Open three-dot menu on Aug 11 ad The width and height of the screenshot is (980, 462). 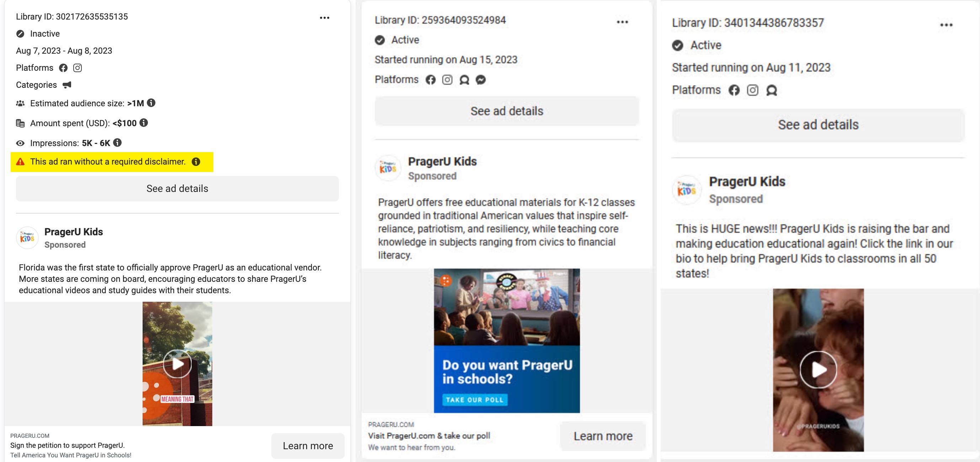(x=946, y=25)
